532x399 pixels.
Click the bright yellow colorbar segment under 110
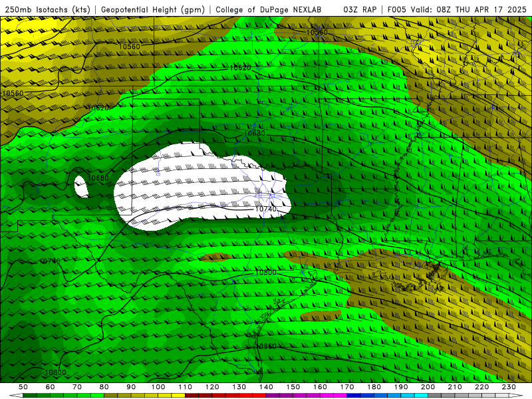tap(178, 396)
